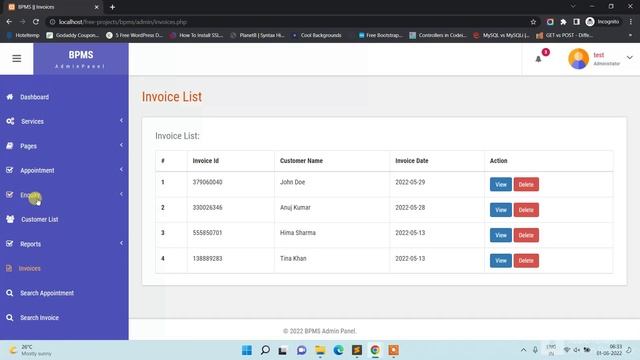The width and height of the screenshot is (640, 360).
Task: Select Invoices in the sidebar
Action: [29, 269]
